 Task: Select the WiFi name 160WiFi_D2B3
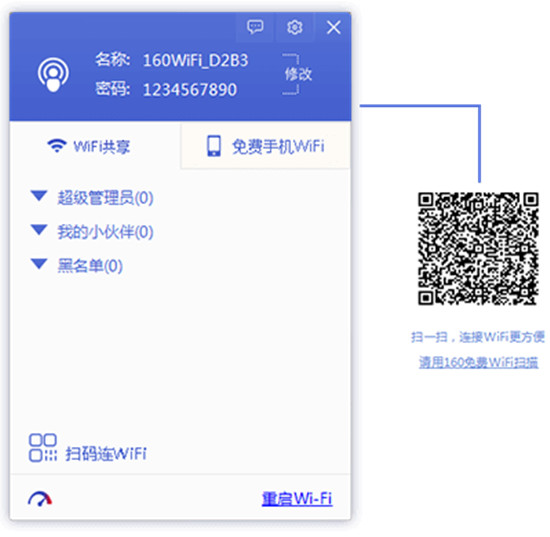click(195, 60)
